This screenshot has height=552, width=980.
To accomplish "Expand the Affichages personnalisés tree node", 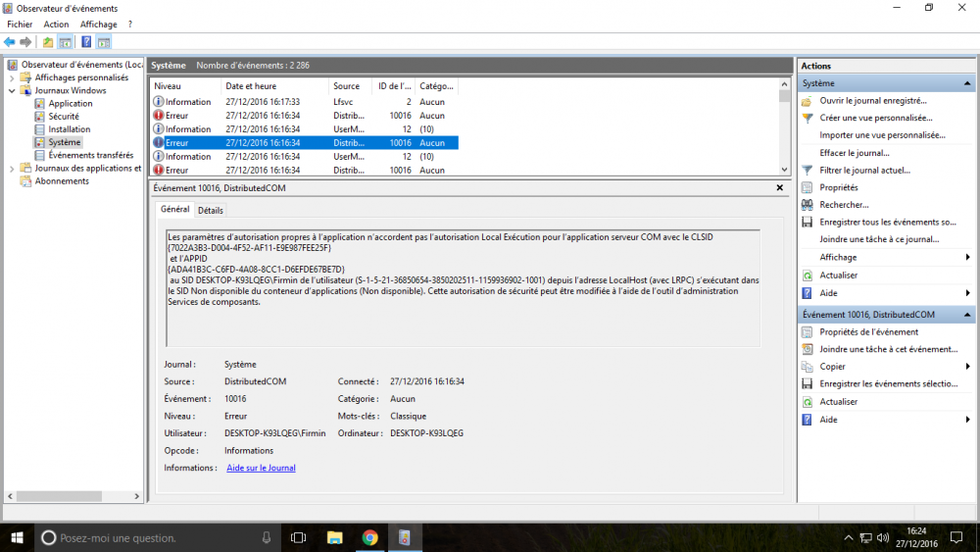I will point(12,77).
